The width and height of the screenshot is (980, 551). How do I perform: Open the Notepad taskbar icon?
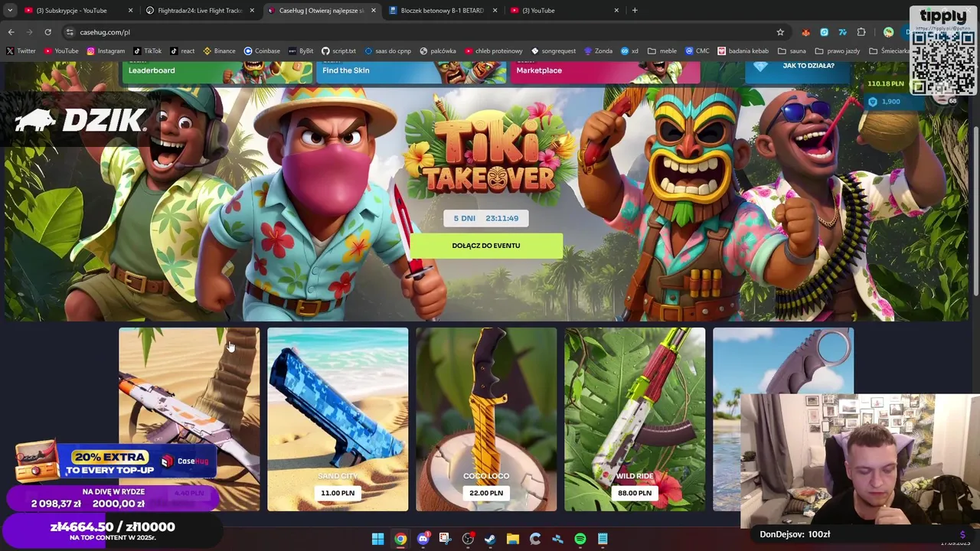coord(603,539)
